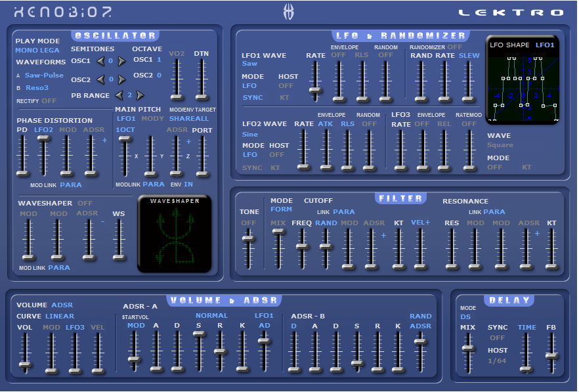Click the VOLUME & ADSR section header
Viewport: 579px width, 392px height.
(x=224, y=300)
